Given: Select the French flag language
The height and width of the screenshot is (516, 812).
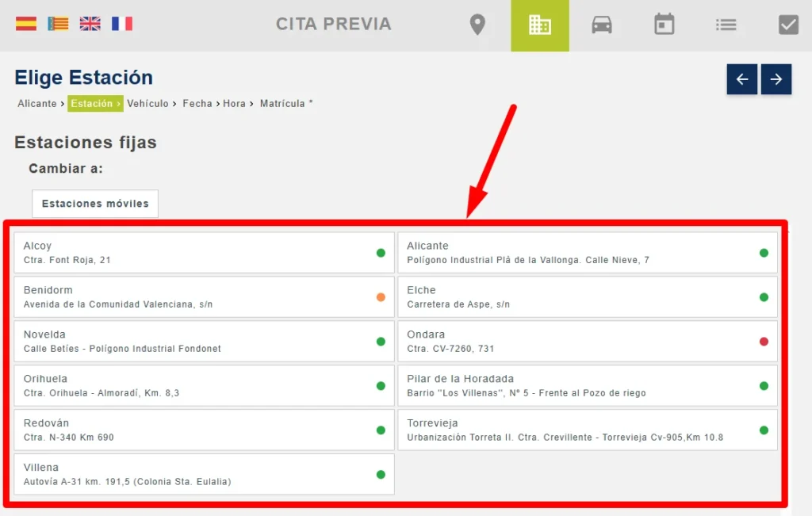Looking at the screenshot, I should coord(122,24).
